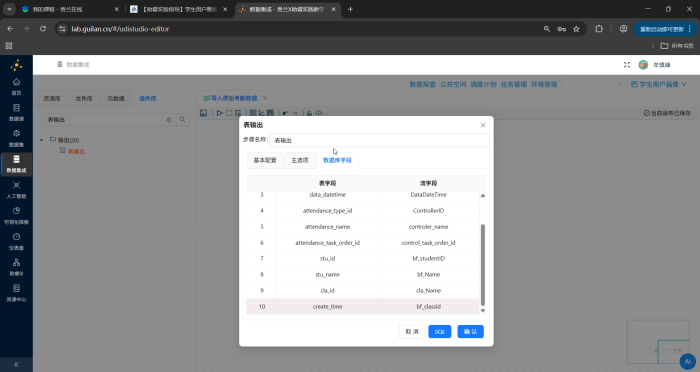Close the 表输出 dialog with X
This screenshot has height=372, width=700.
483,125
